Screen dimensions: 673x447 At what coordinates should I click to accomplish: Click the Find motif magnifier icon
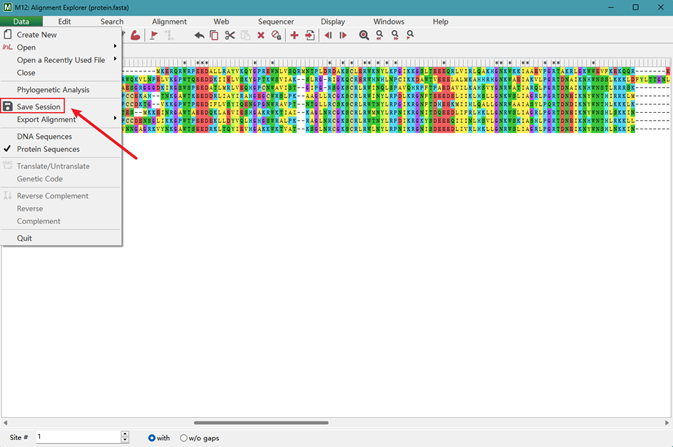point(364,35)
